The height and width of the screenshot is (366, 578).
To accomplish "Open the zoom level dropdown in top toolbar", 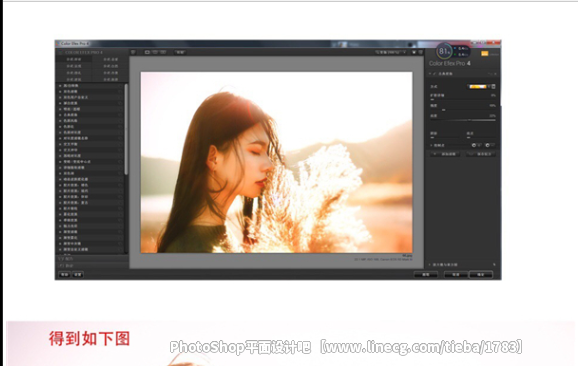I will [391, 52].
